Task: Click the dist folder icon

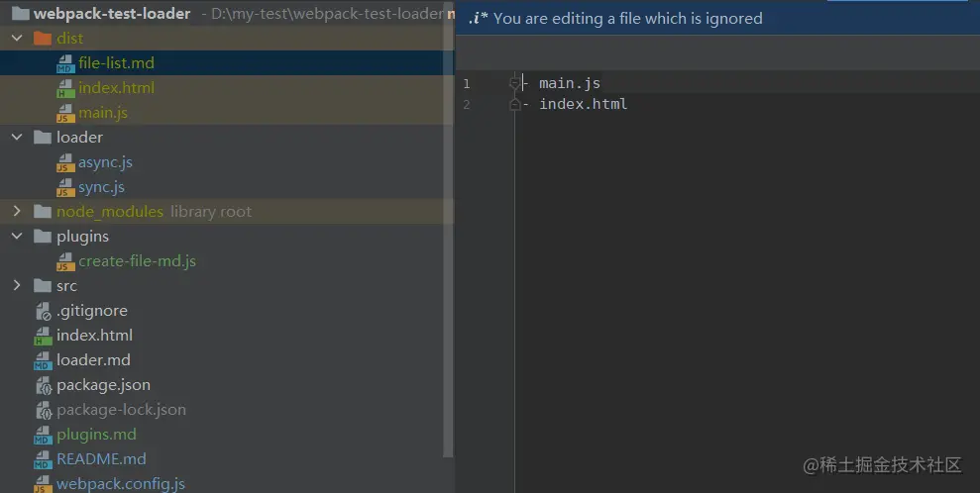Action: [43, 38]
